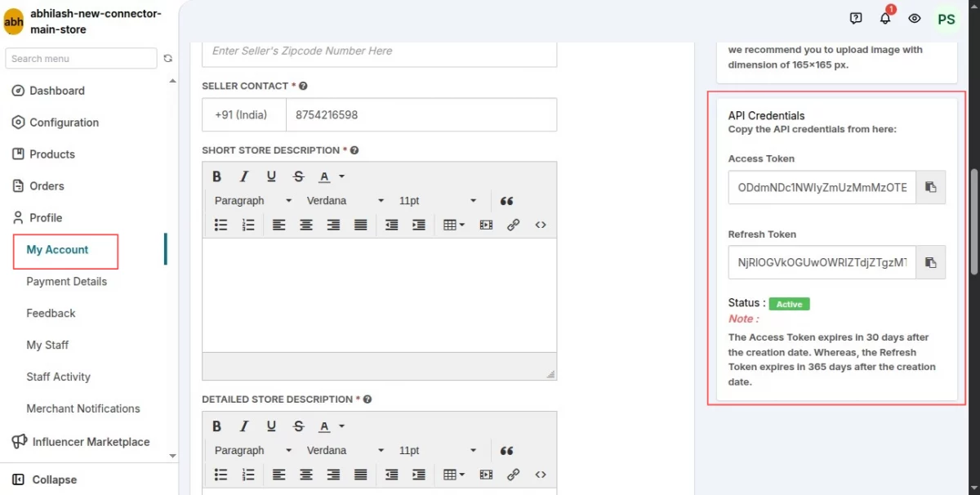
Task: Open the PS user profile avatar
Action: 947,19
